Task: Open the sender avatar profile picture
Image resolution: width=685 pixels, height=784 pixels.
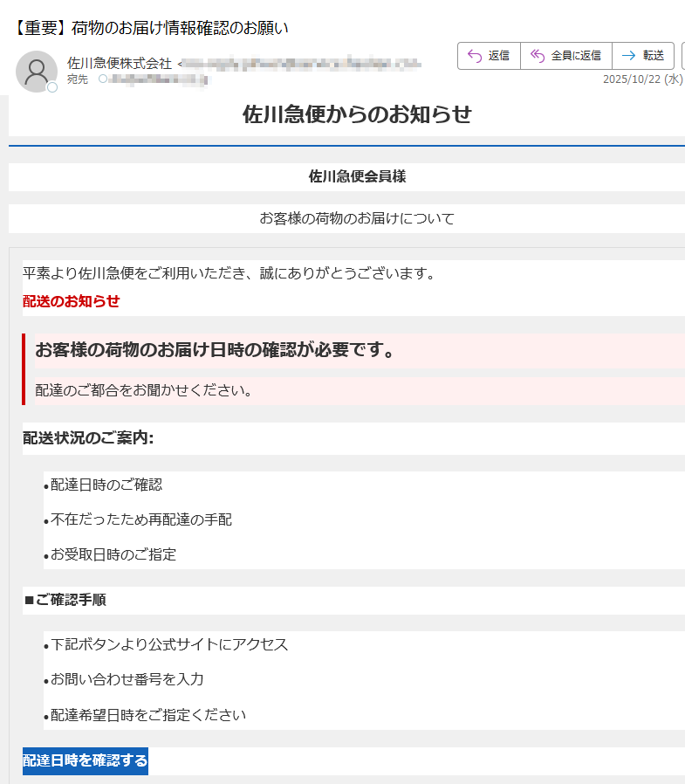Action: click(37, 72)
